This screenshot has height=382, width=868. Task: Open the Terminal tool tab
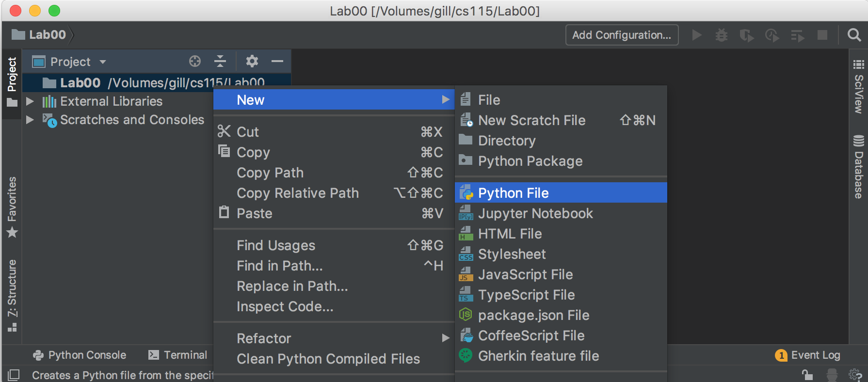(178, 355)
